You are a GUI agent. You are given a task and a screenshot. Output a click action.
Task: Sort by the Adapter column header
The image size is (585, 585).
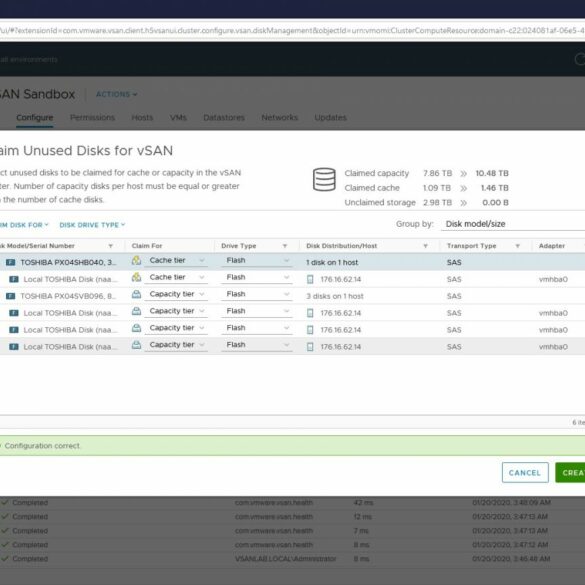[x=552, y=246]
